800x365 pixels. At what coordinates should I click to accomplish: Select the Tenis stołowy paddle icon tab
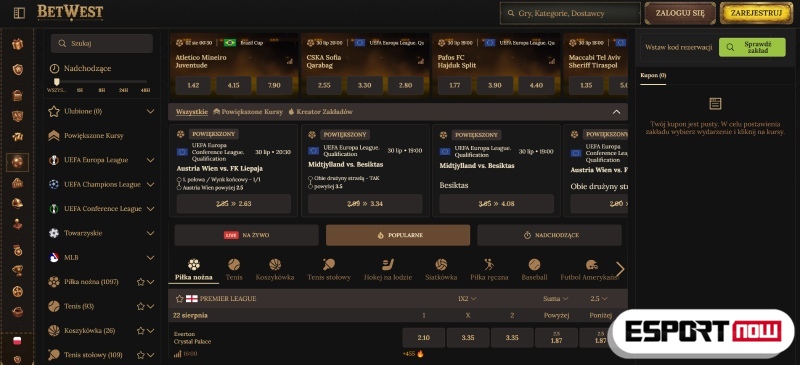[329, 269]
